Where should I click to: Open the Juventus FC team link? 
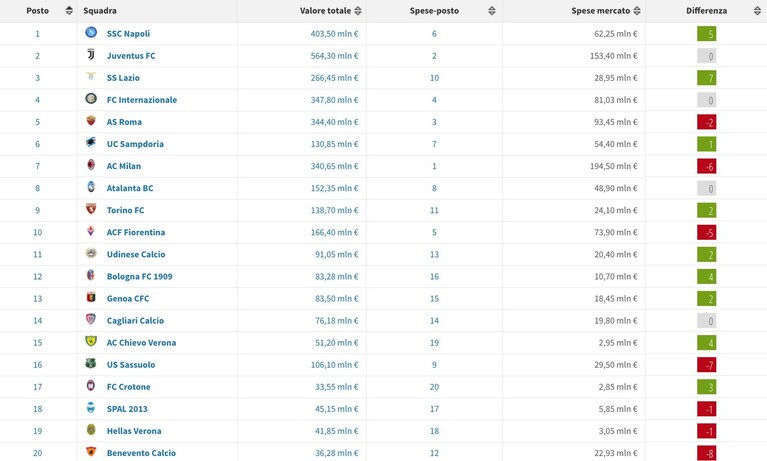point(131,56)
